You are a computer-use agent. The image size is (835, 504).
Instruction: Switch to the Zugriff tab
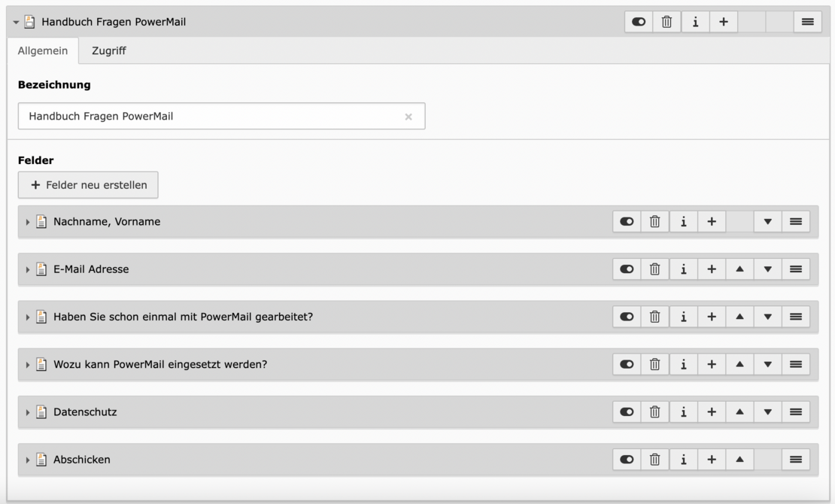pyautogui.click(x=108, y=50)
